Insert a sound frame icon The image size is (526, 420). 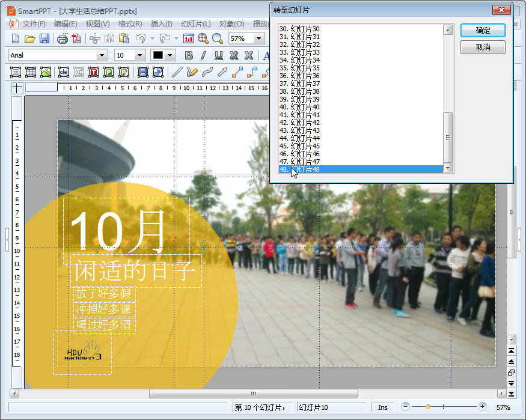[x=158, y=72]
